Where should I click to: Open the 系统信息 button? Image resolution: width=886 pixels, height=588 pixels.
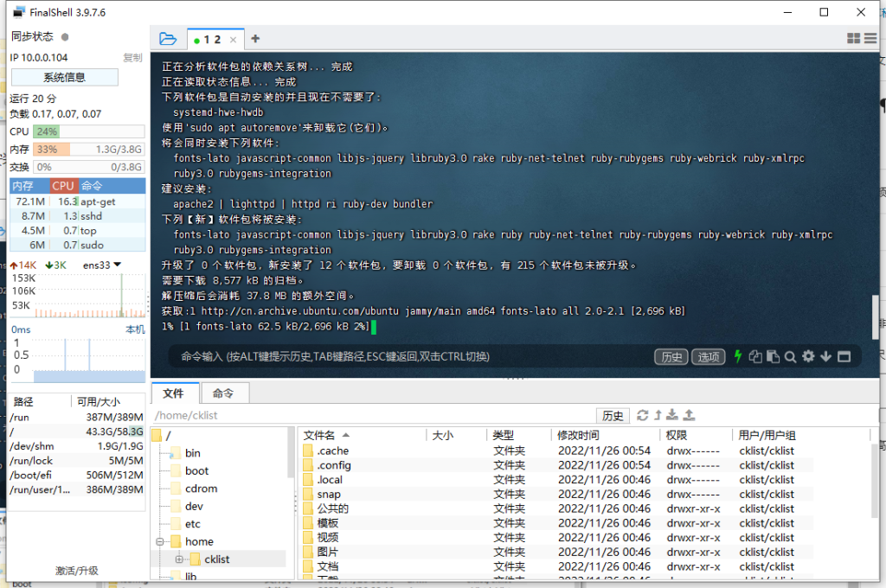click(x=64, y=77)
